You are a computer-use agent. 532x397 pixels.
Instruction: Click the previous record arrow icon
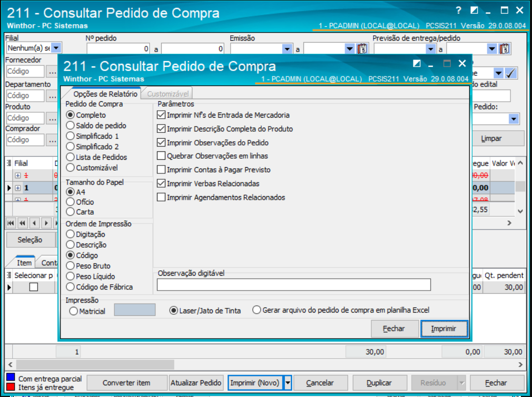pyautogui.click(x=34, y=223)
